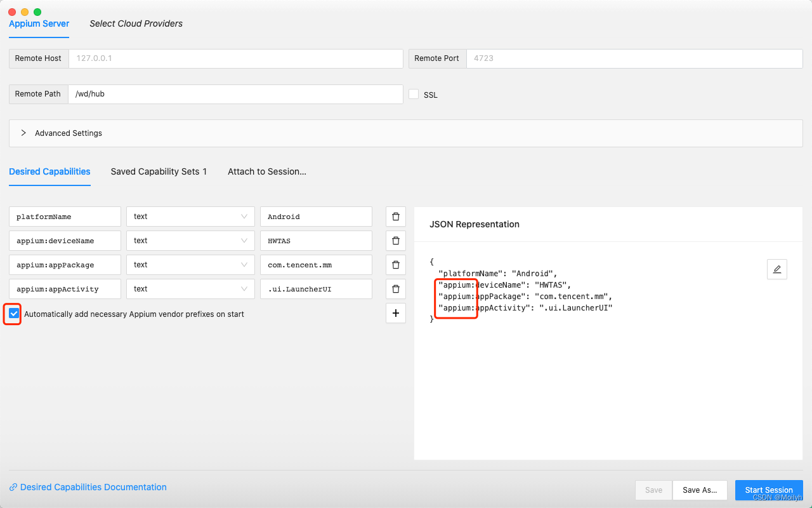Open the Desired Capabilities tab

coord(49,171)
